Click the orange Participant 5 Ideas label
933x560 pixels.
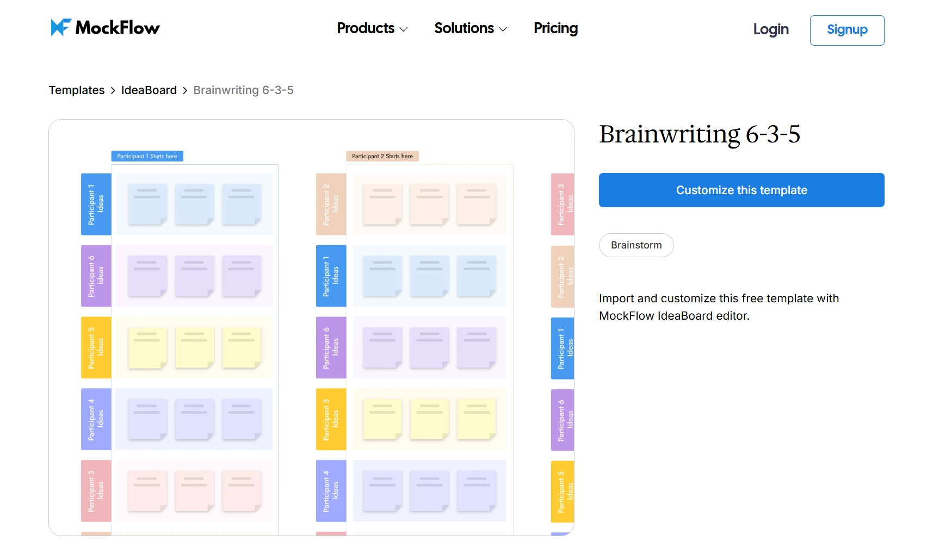[x=96, y=347]
